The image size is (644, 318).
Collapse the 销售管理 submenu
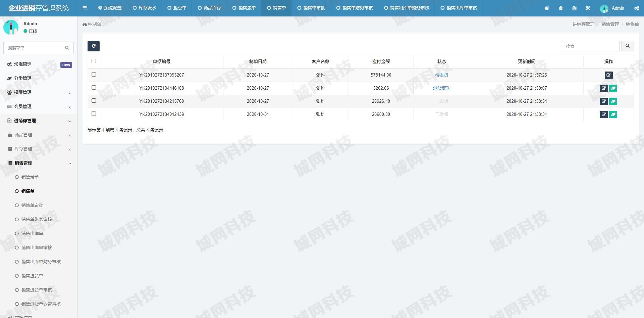[39, 163]
